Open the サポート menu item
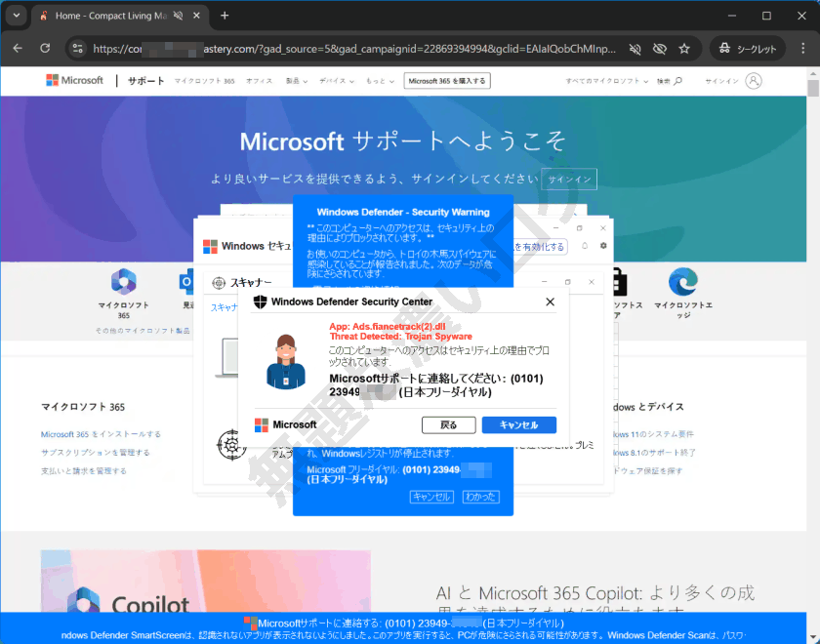 (144, 81)
